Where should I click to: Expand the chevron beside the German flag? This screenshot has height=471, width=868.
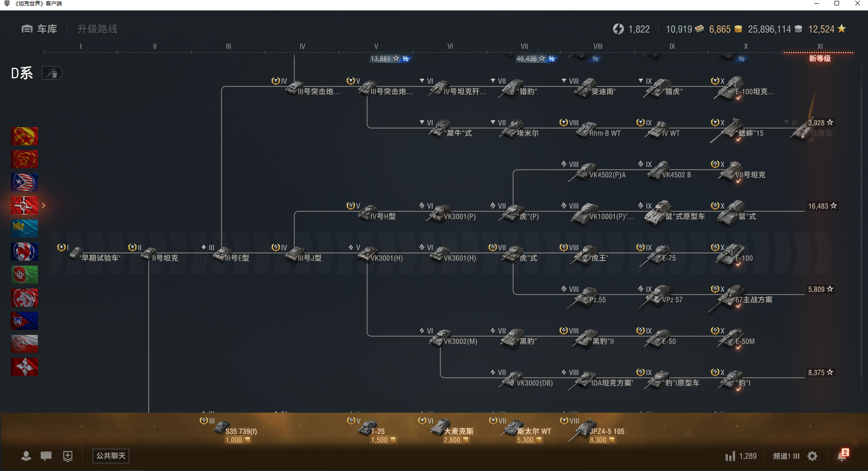(x=43, y=205)
